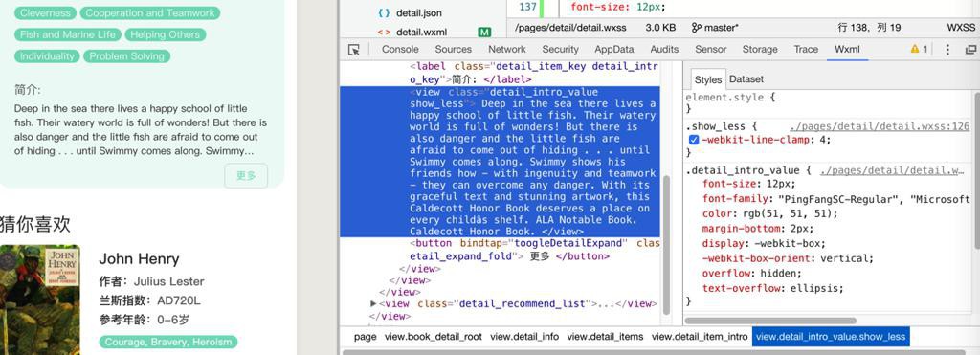Select the Helping Others tag

coord(165,35)
